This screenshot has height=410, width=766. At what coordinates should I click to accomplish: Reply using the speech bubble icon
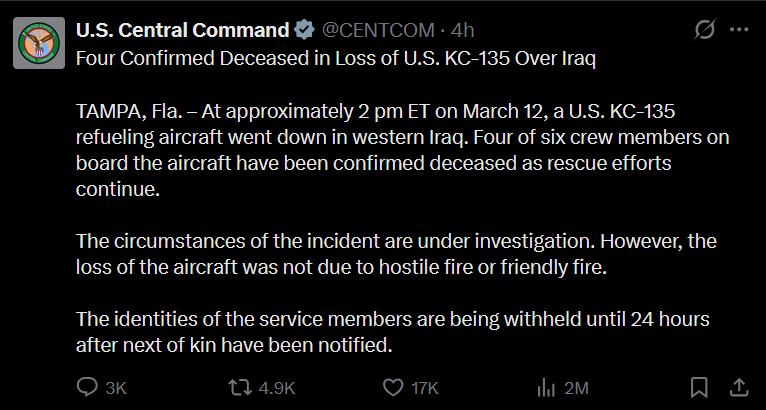pos(88,387)
